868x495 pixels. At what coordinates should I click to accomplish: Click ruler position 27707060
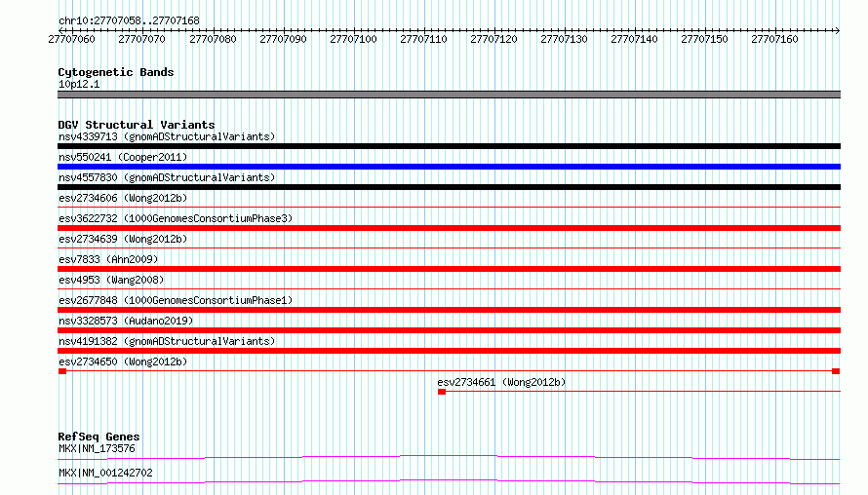tap(71, 39)
